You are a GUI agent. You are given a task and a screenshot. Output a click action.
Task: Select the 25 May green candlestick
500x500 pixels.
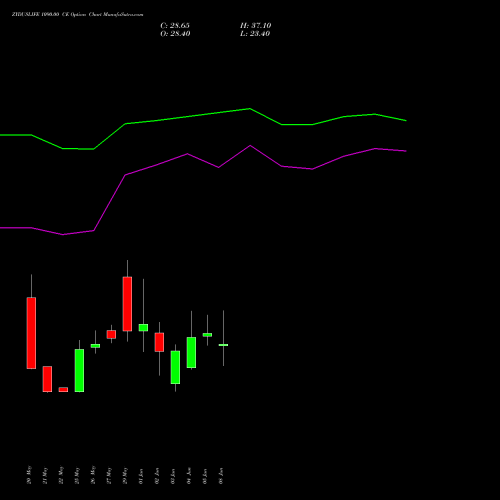pos(79,370)
